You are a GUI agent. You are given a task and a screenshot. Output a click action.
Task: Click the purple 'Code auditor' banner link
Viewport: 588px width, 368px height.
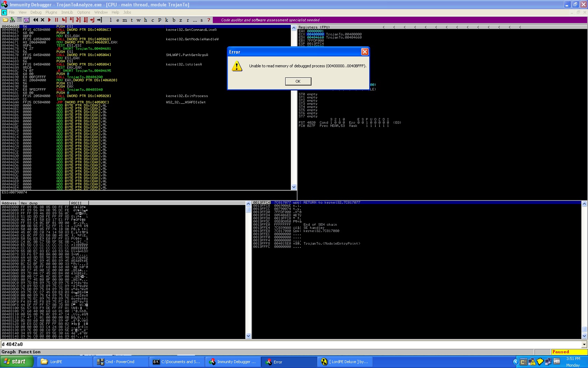tap(270, 20)
